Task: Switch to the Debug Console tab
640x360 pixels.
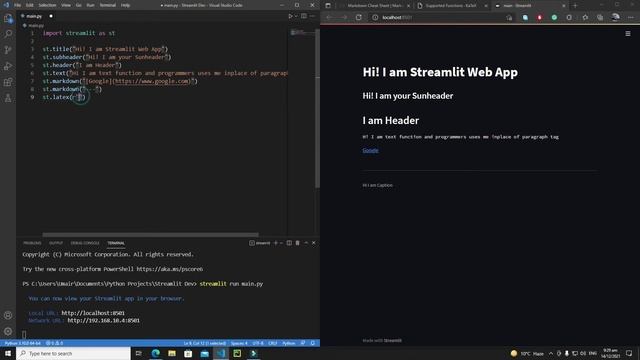Action: click(x=85, y=243)
